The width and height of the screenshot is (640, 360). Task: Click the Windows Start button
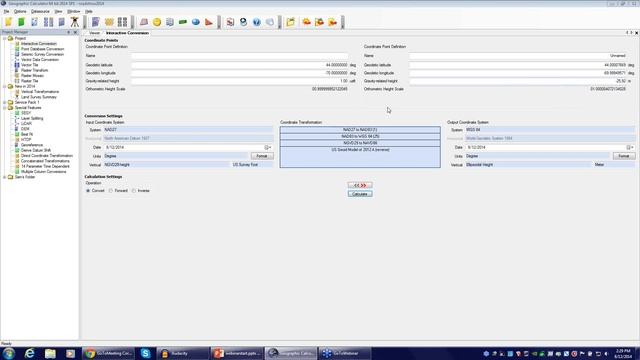coord(9,353)
